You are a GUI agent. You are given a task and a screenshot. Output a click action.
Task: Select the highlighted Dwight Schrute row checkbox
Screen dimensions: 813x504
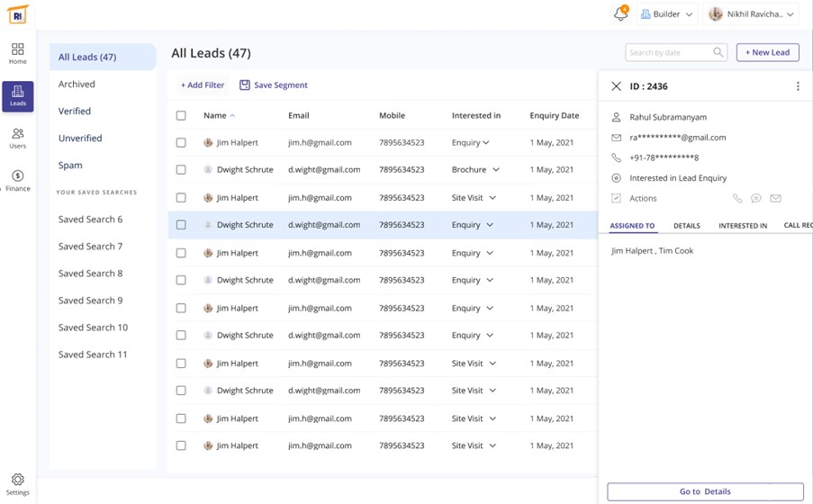coord(181,225)
